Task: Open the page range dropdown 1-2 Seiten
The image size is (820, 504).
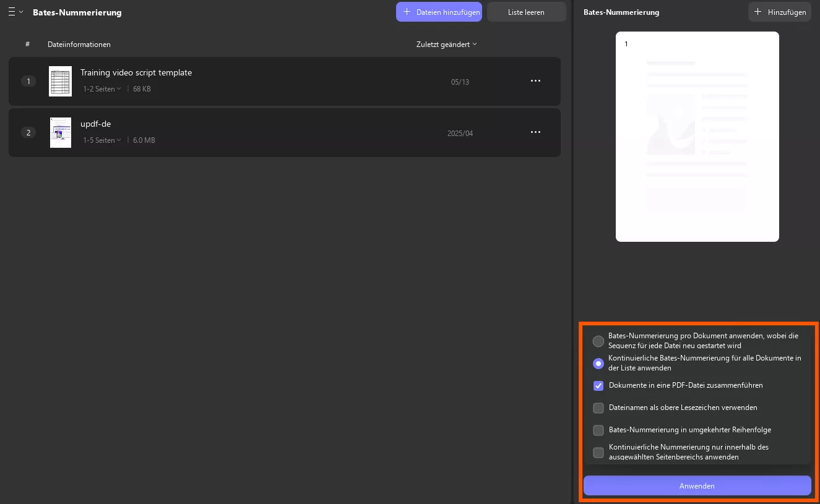Action: pos(102,89)
